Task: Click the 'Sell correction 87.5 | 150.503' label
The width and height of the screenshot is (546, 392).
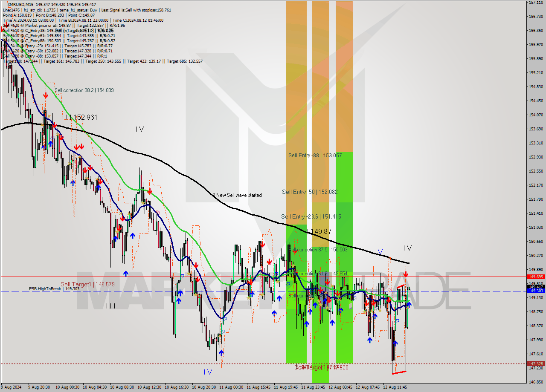Action: pyautogui.click(x=318, y=250)
